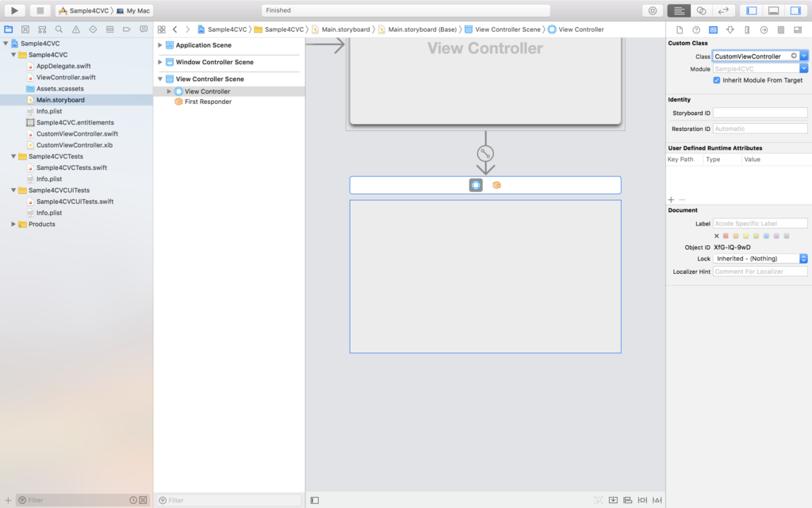Screen dimensions: 812x508
Task: Click the segue relationship circle
Action: coord(485,153)
